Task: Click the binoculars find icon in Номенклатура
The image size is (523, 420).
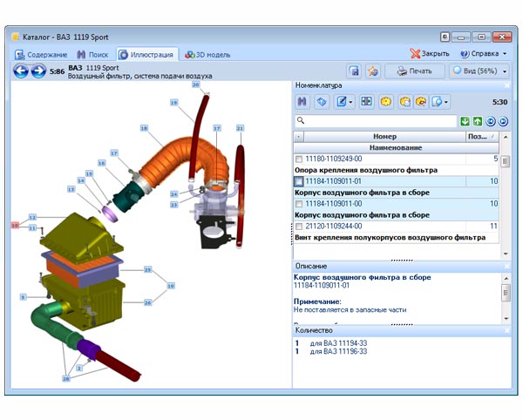Action: (x=302, y=102)
